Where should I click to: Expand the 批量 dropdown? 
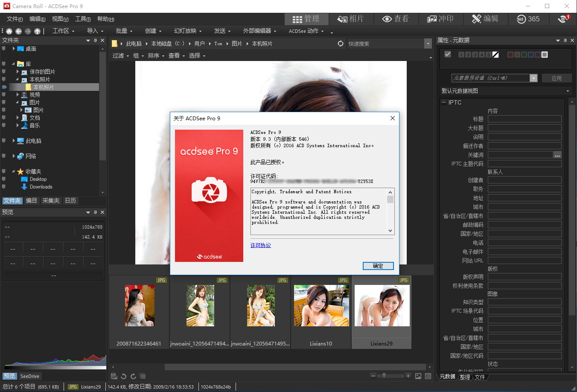pos(124,31)
